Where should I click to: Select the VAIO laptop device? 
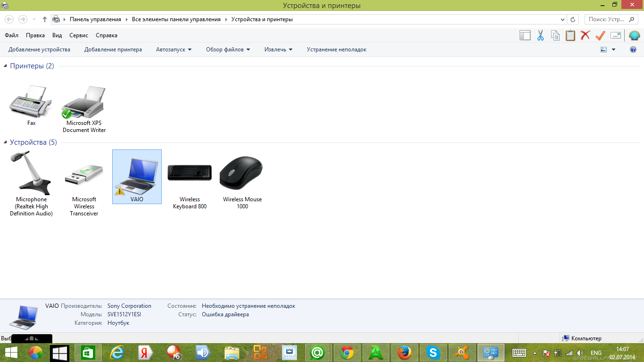(137, 177)
